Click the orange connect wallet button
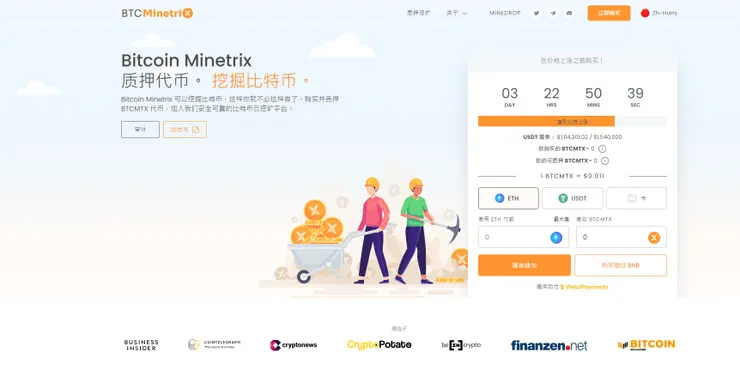The image size is (740, 375). coord(524,265)
